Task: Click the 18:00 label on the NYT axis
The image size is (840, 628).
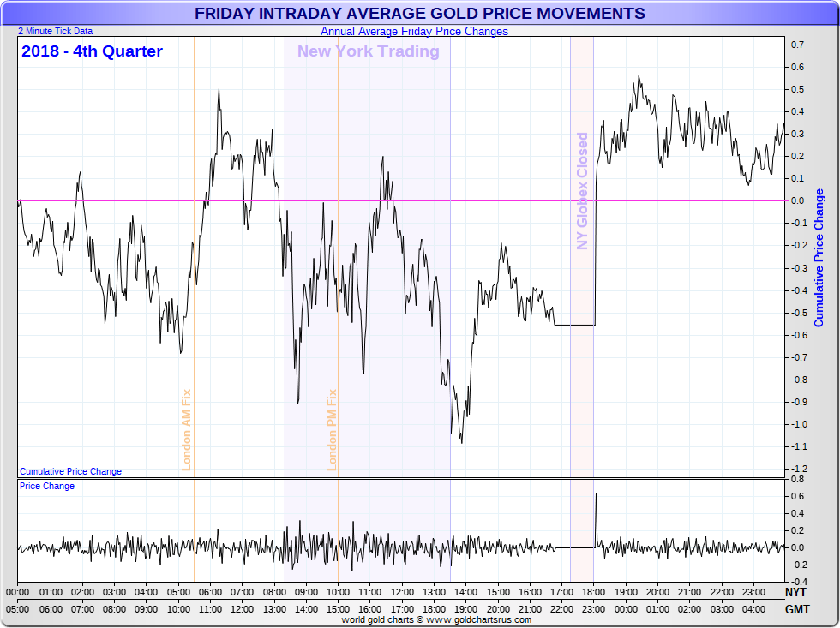Action: point(593,592)
